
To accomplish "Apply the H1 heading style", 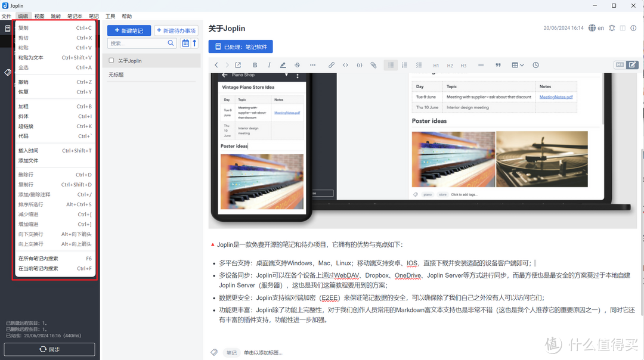I will pyautogui.click(x=436, y=66).
